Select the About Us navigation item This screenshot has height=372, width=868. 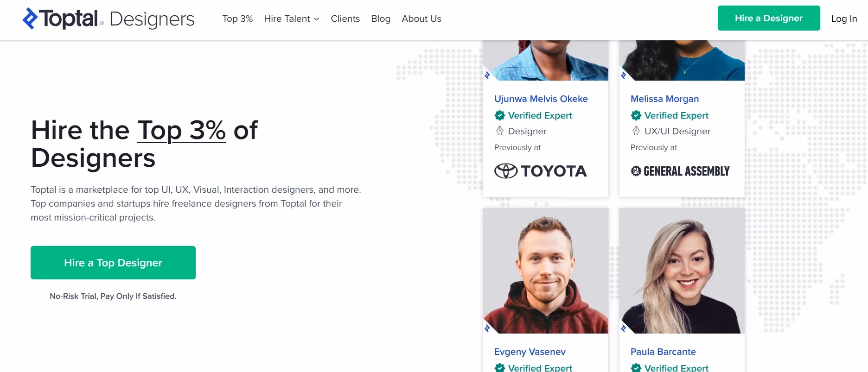(421, 19)
